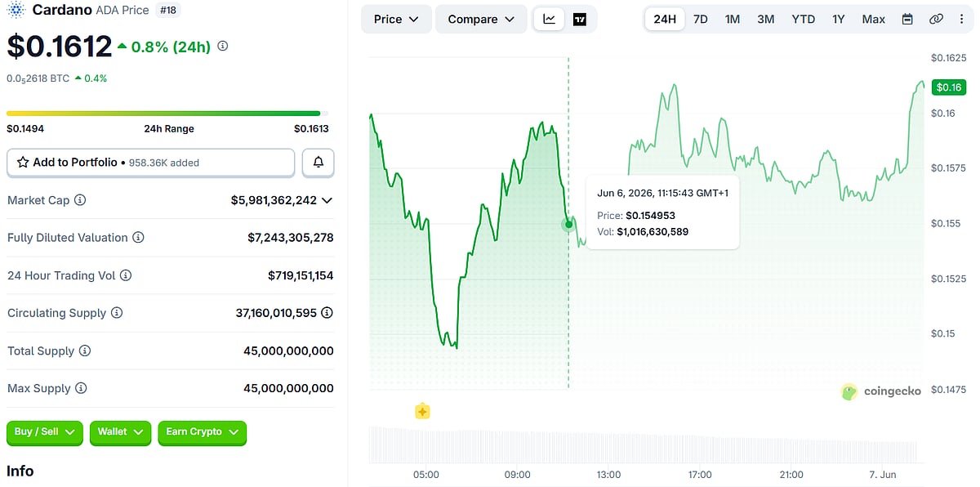Select the 3M time range
This screenshot has width=980, height=487.
coord(765,19)
